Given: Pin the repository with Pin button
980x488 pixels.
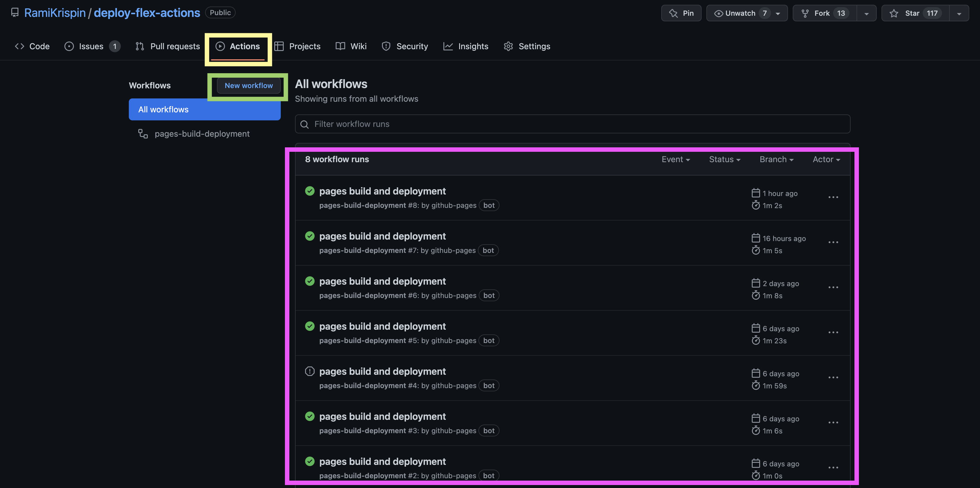Looking at the screenshot, I should coord(681,13).
